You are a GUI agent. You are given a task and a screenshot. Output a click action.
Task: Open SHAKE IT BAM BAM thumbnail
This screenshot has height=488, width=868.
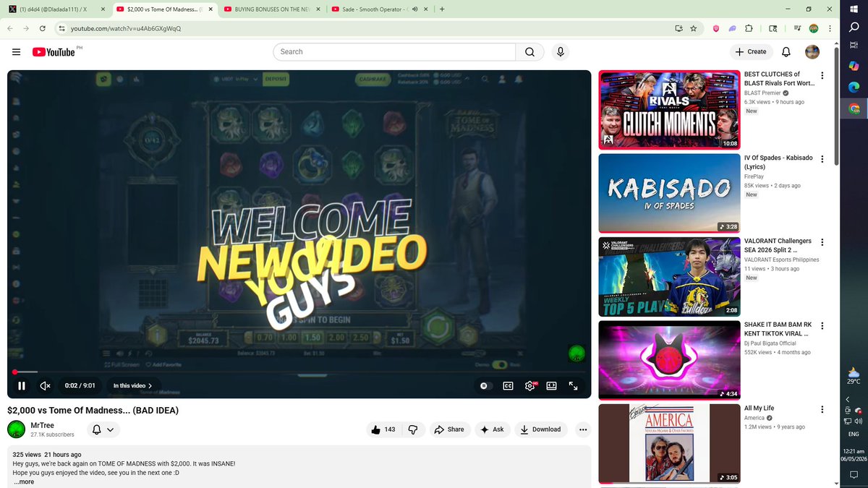(669, 361)
